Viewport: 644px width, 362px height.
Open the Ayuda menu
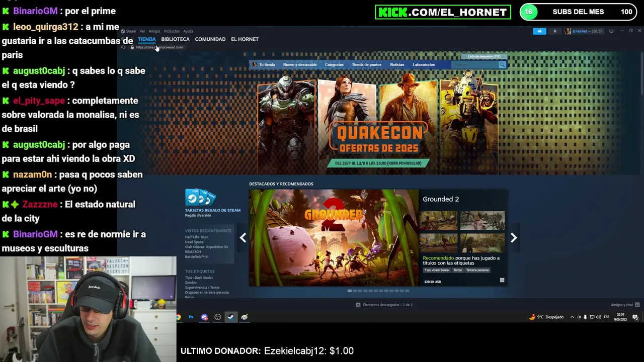pyautogui.click(x=188, y=31)
